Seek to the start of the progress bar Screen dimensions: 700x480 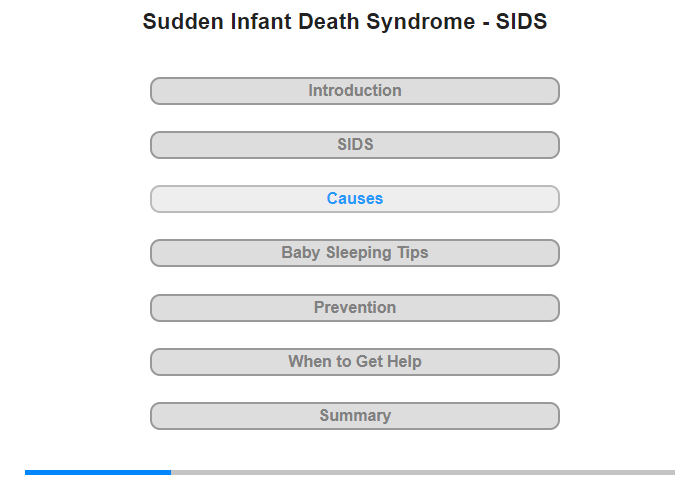pos(26,472)
